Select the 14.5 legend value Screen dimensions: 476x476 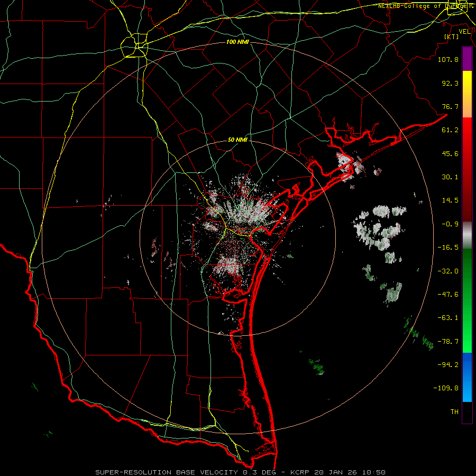[x=450, y=200]
